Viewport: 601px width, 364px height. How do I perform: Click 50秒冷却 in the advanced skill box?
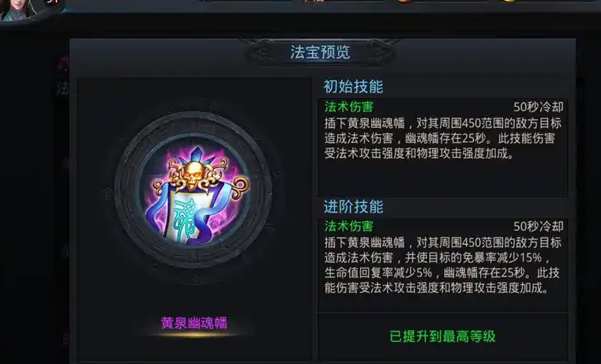(539, 227)
